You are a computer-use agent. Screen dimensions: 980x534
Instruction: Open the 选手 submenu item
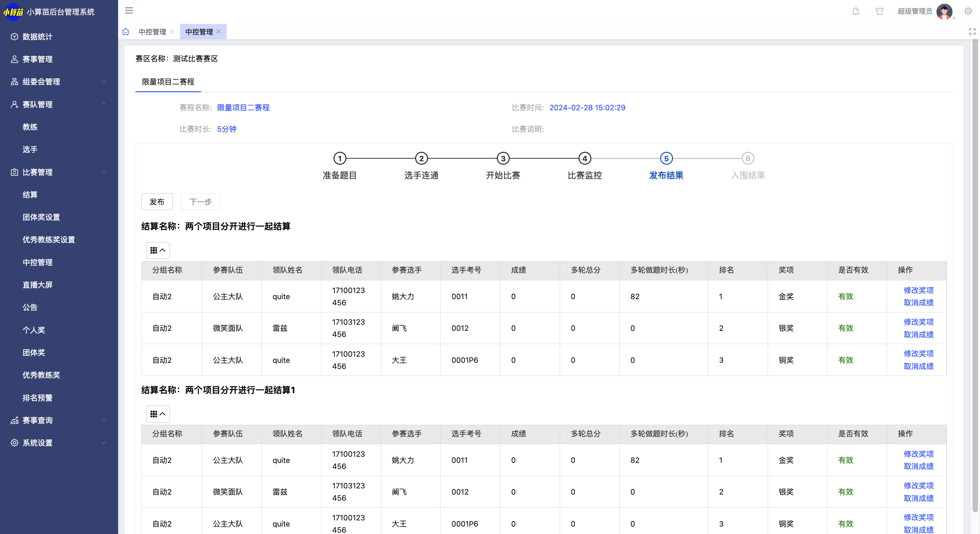(59, 149)
